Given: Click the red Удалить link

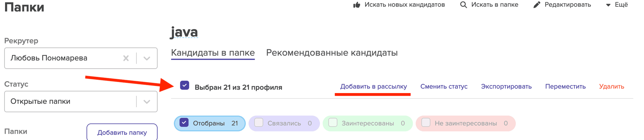Looking at the screenshot, I should click(x=611, y=86).
